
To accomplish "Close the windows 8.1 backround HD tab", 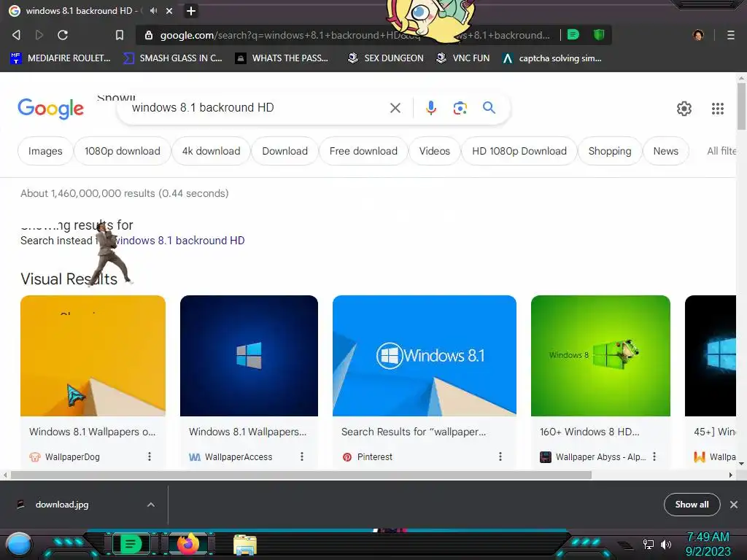I will point(169,10).
